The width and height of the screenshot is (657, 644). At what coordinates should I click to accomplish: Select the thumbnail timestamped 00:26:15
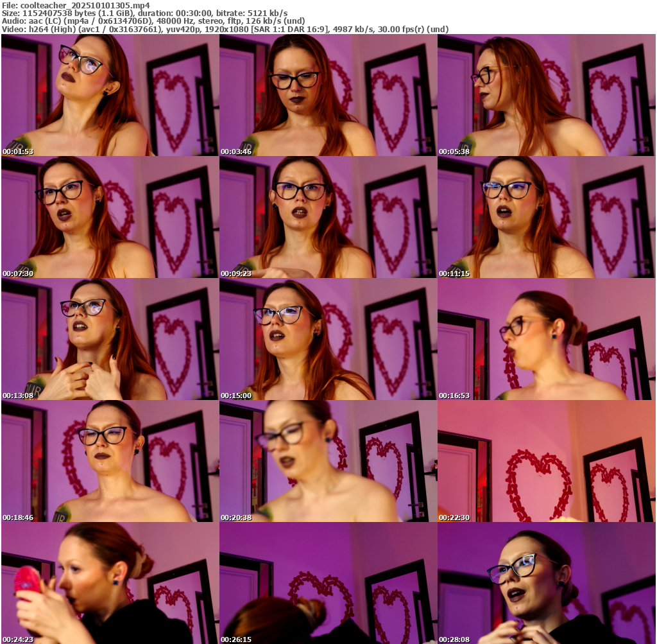click(x=328, y=583)
